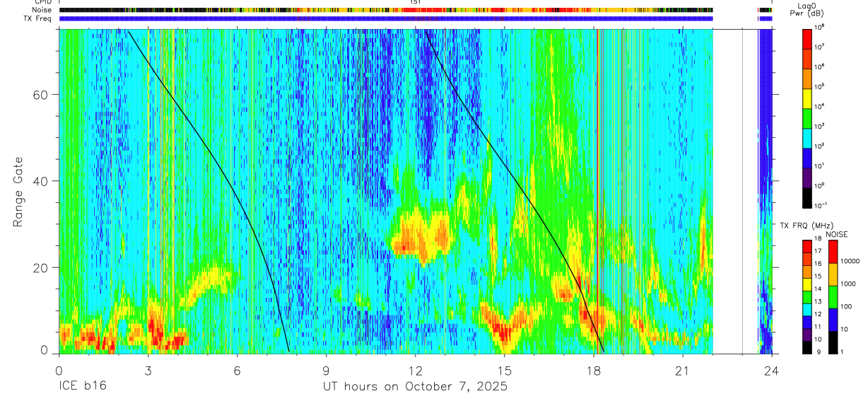Click the '18' hour tick label on the time axis
868x401 pixels.
[x=594, y=371]
